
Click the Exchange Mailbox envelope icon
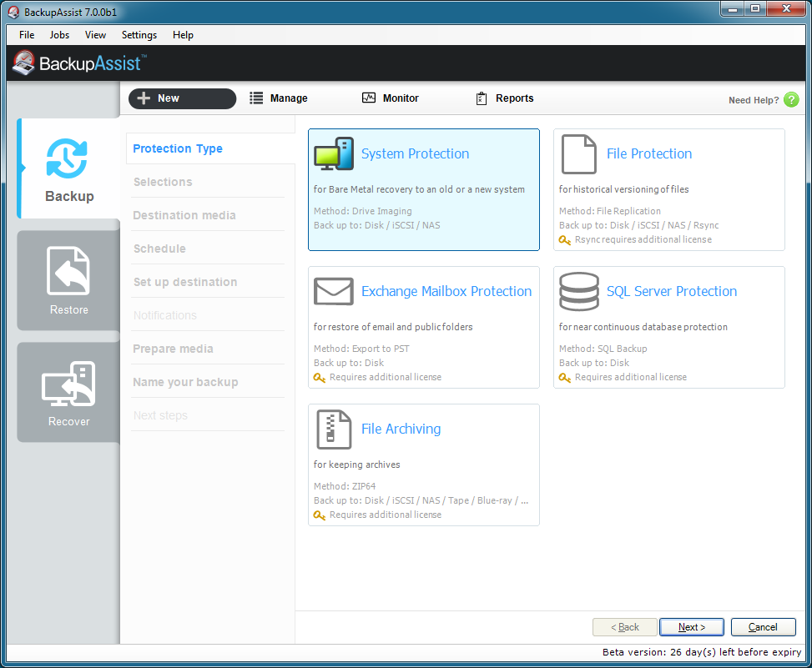334,291
